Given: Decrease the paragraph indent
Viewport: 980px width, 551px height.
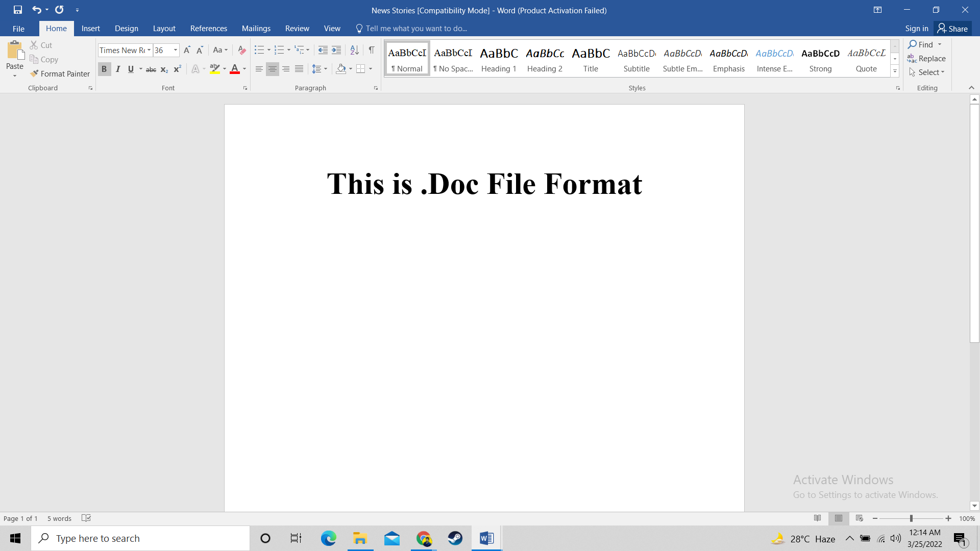Looking at the screenshot, I should pyautogui.click(x=323, y=50).
